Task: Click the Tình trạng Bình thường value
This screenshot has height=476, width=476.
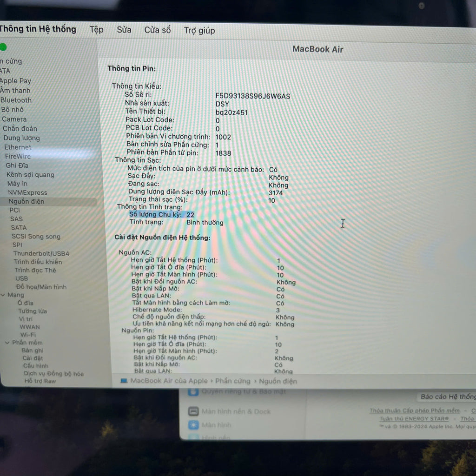Action: coord(205,223)
